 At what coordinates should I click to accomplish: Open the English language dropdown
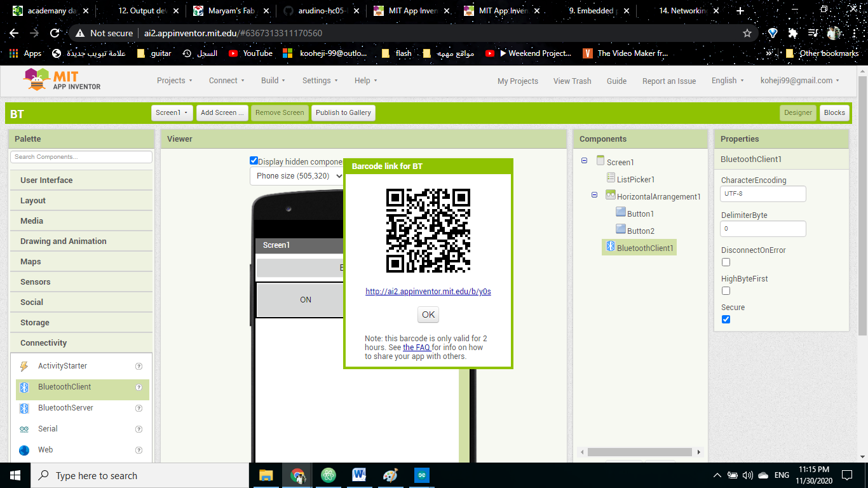point(727,81)
